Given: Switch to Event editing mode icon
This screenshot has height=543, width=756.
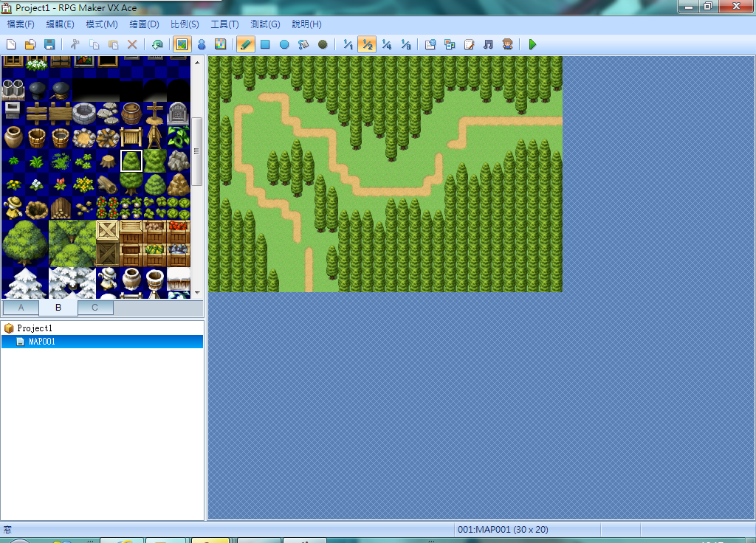Looking at the screenshot, I should coord(202,45).
